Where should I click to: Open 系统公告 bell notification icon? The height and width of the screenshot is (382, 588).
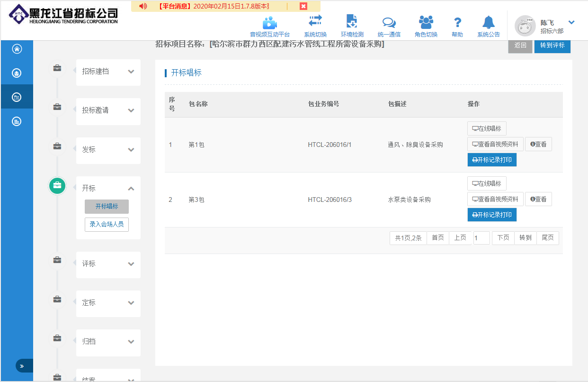click(x=488, y=22)
